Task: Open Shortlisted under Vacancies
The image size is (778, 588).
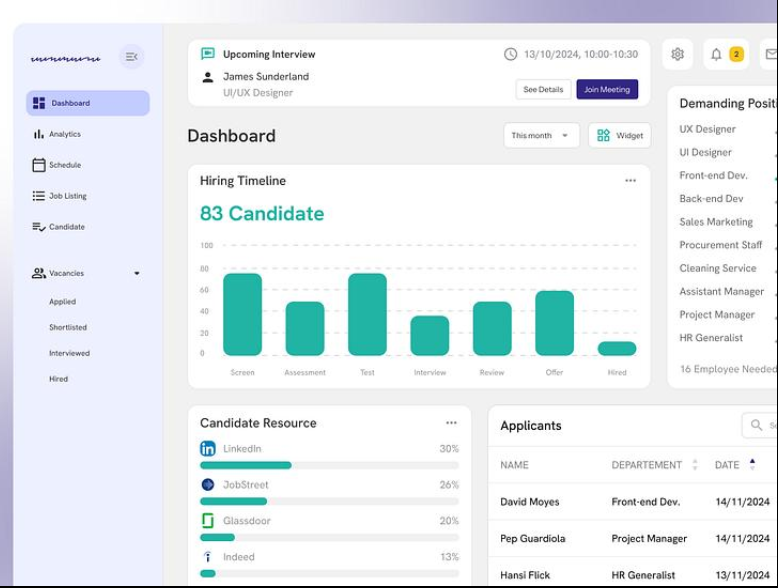Action: (68, 327)
